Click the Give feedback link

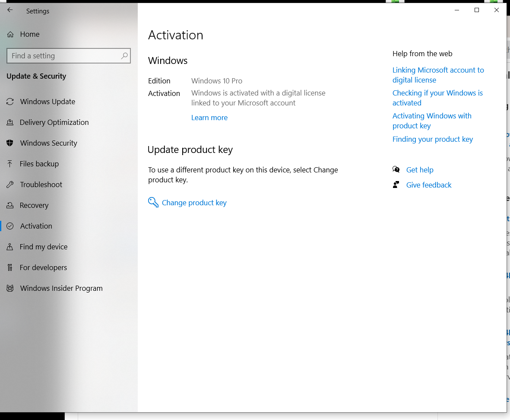(x=429, y=185)
